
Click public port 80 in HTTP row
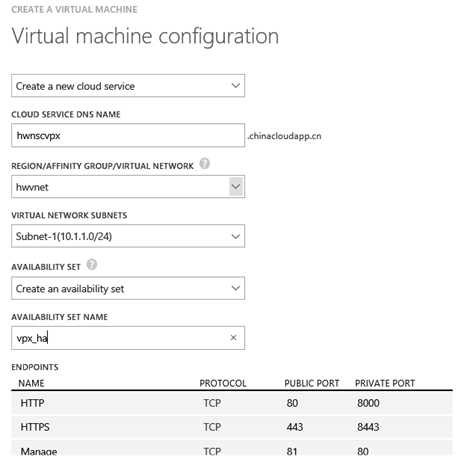(292, 403)
